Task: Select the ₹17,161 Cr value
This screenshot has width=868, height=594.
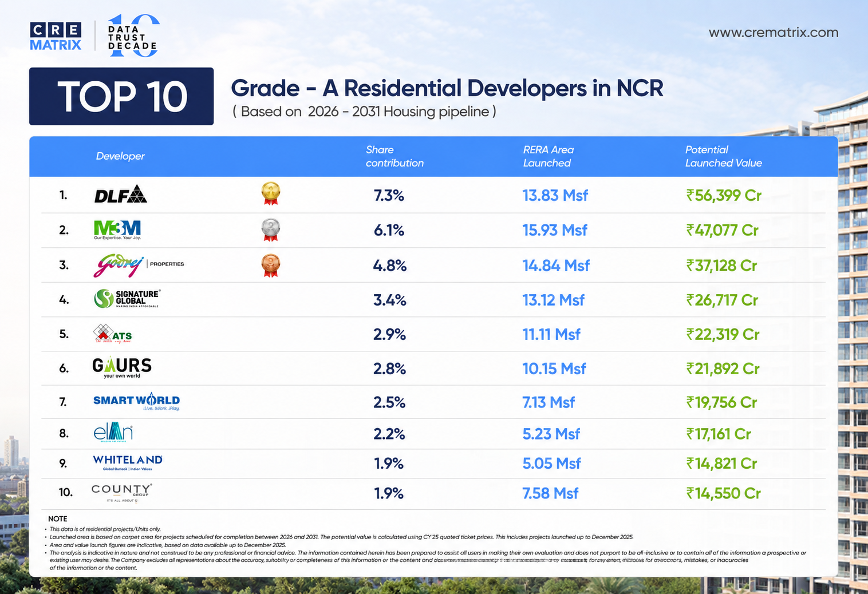Action: (x=719, y=434)
